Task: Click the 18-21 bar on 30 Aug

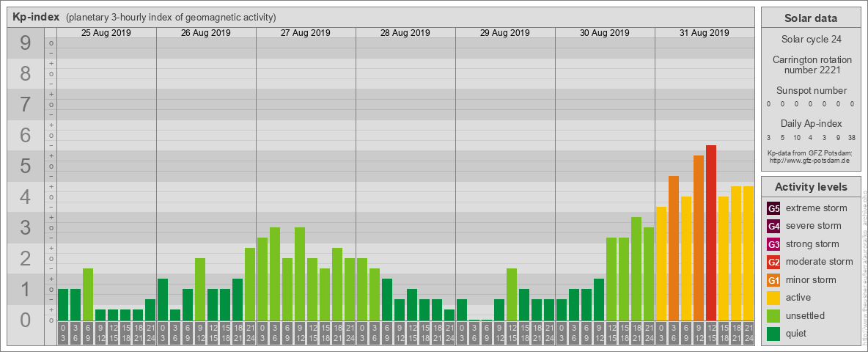Action: click(636, 269)
